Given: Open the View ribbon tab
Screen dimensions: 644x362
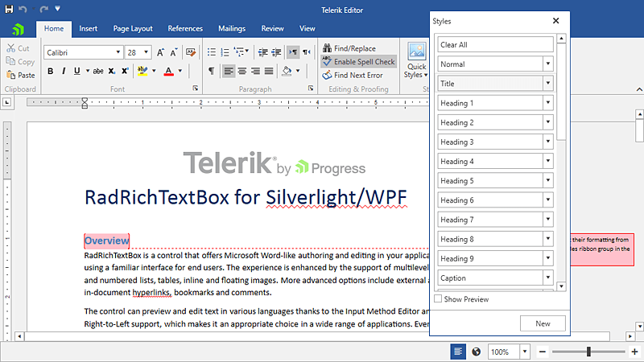Looking at the screenshot, I should (308, 29).
